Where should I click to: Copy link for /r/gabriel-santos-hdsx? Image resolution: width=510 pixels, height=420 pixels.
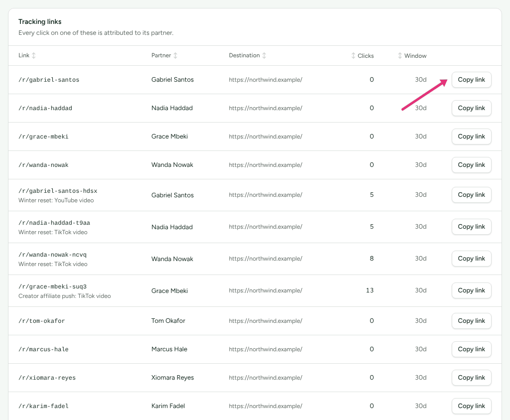click(471, 195)
